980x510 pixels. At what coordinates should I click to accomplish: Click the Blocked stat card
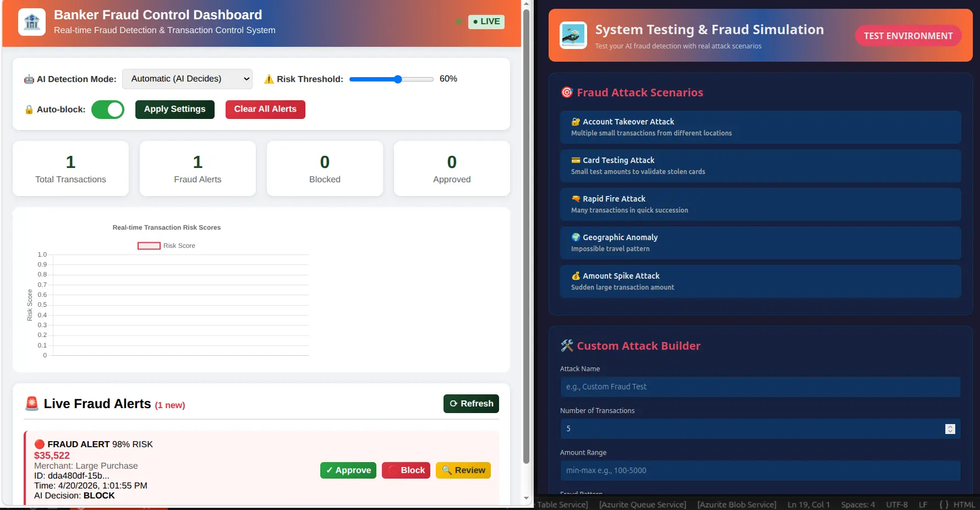coord(325,169)
